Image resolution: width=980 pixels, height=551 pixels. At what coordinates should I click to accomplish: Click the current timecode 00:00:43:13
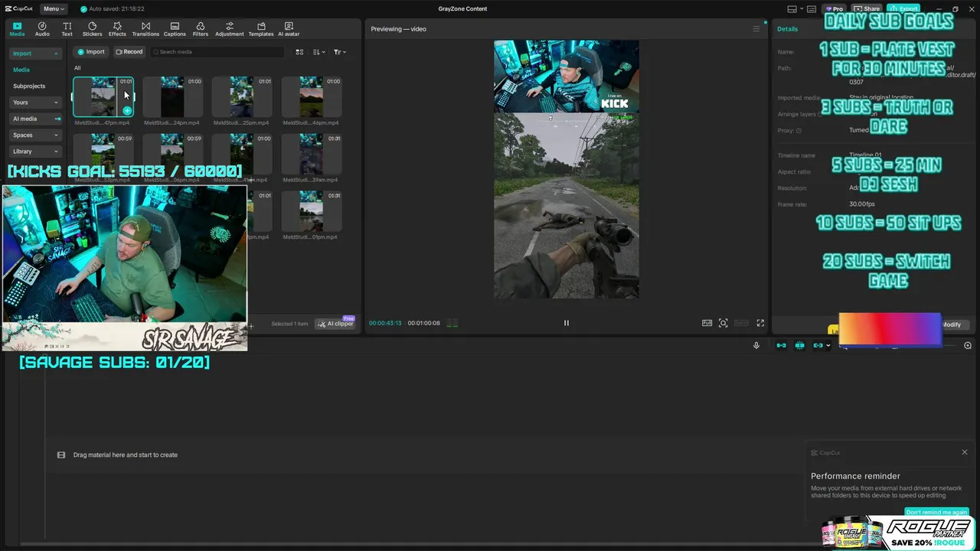(385, 324)
